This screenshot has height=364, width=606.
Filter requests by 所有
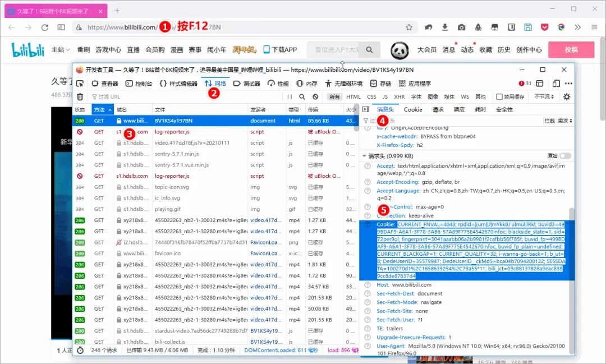tap(334, 96)
